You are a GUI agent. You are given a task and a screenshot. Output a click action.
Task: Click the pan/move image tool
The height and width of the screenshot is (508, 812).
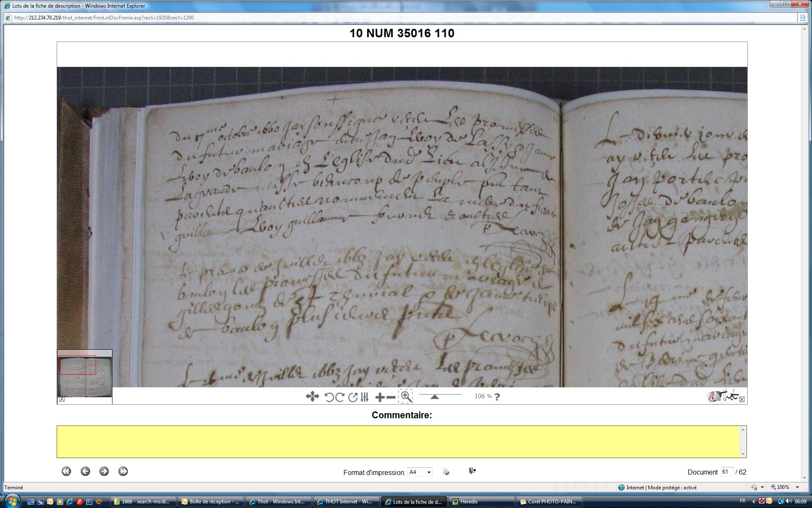(x=312, y=397)
